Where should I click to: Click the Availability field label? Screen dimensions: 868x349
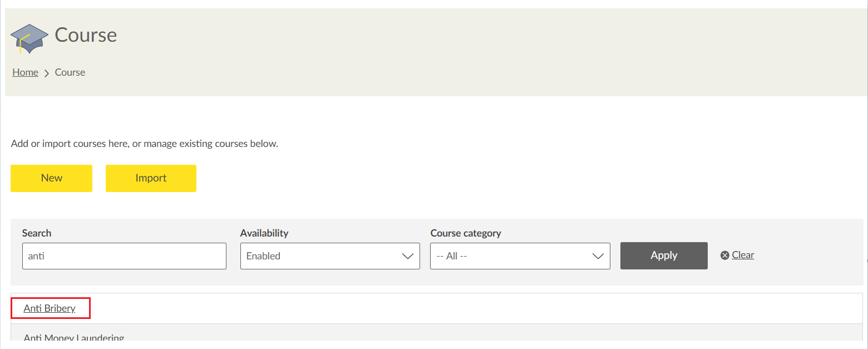[x=264, y=233]
